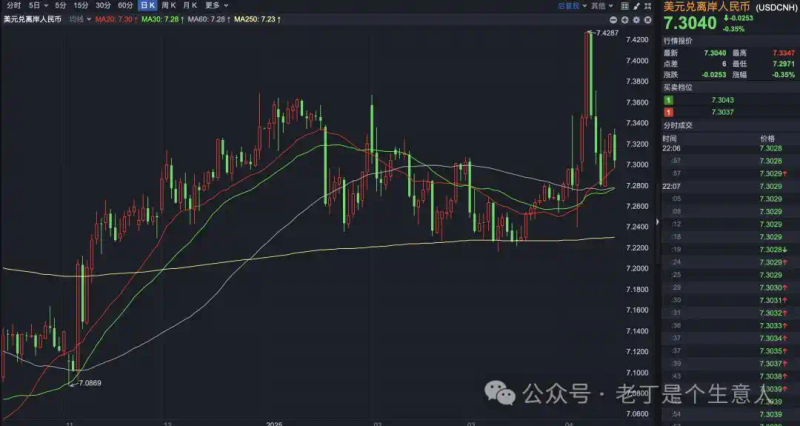Open the chart layout grid icon
Screen dimensions: 800x426
(624, 6)
